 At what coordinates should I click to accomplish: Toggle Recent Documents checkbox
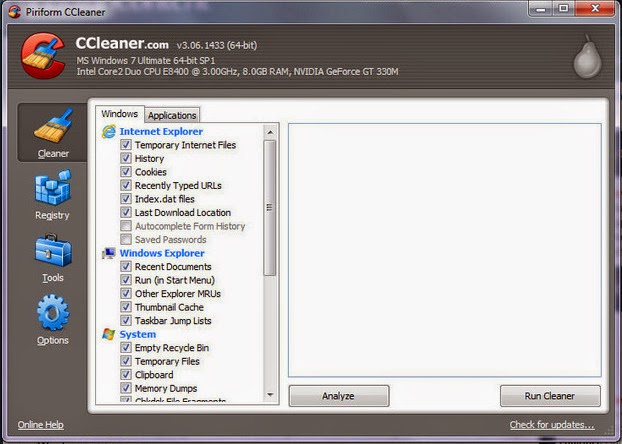coord(126,267)
